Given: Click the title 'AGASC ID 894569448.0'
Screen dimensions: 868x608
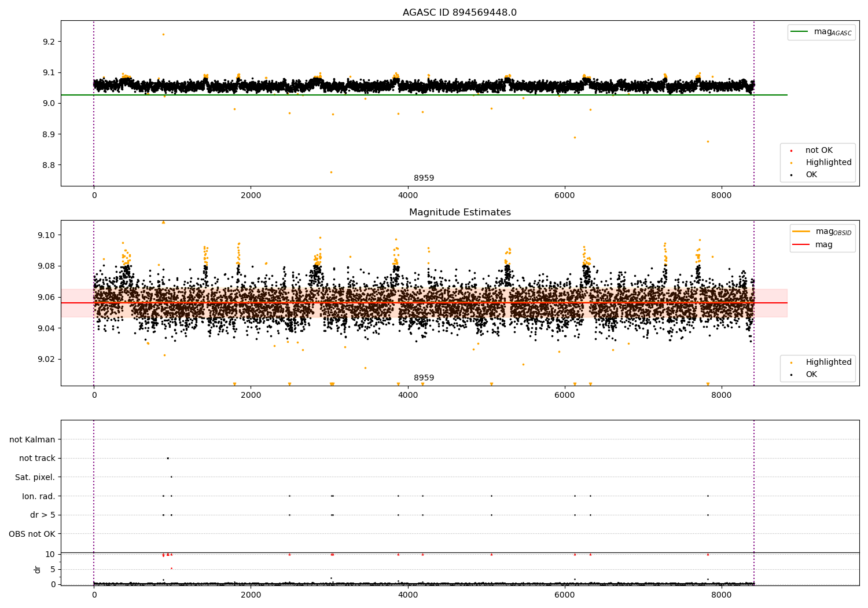Looking at the screenshot, I should tap(459, 13).
